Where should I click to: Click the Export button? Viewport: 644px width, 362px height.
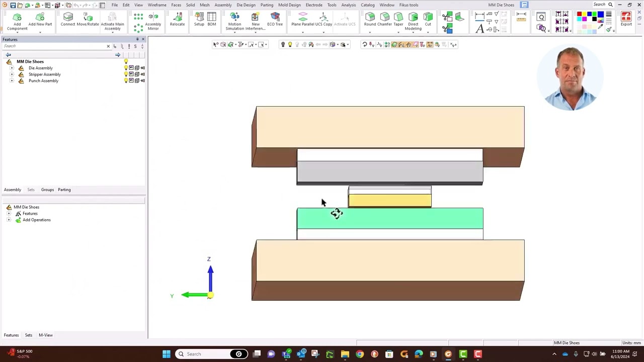(626, 19)
